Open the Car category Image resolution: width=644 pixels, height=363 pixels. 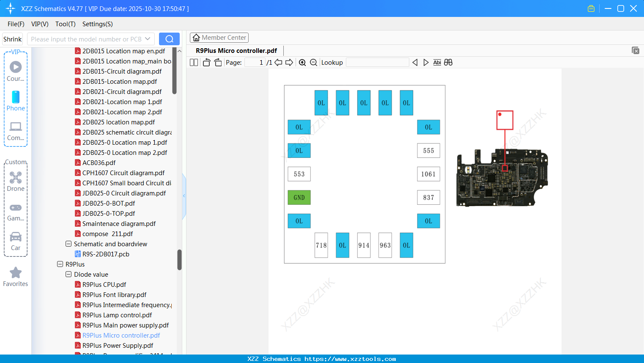pyautogui.click(x=16, y=241)
